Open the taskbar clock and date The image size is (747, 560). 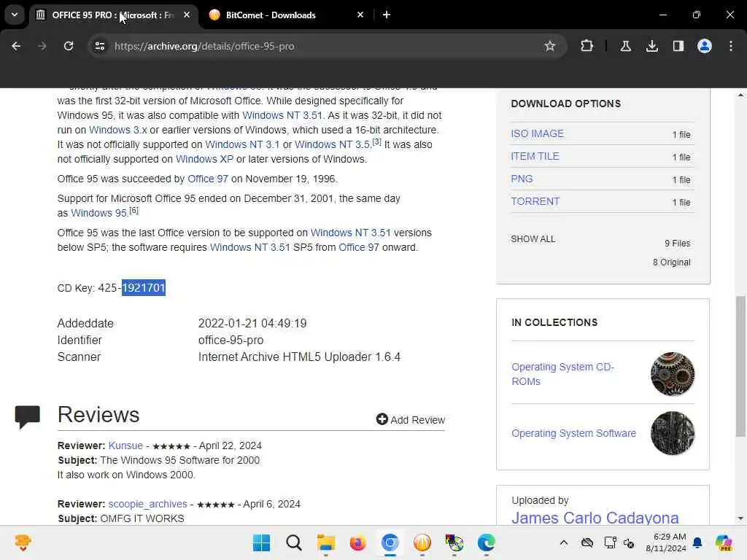coord(666,542)
